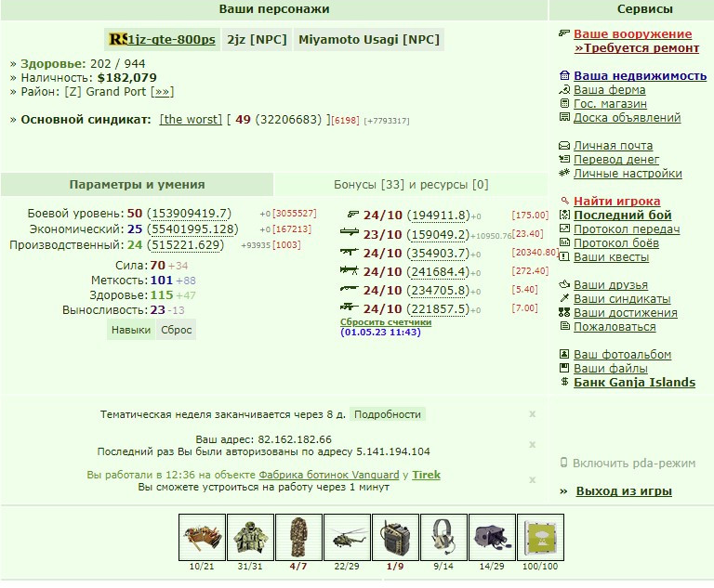This screenshot has width=714, height=588.
Task: Click the Подробности button for thematic week
Action: click(388, 414)
